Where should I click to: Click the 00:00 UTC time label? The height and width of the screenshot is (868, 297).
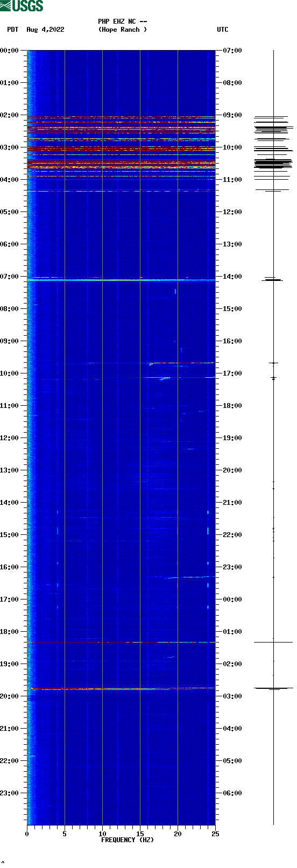232,599
